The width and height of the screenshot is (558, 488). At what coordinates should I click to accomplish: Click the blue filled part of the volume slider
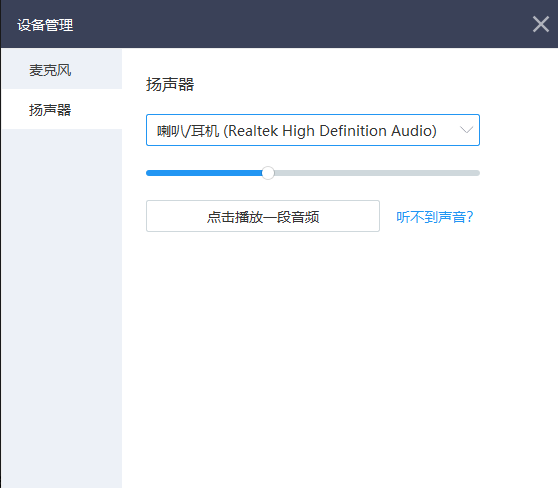click(x=204, y=173)
